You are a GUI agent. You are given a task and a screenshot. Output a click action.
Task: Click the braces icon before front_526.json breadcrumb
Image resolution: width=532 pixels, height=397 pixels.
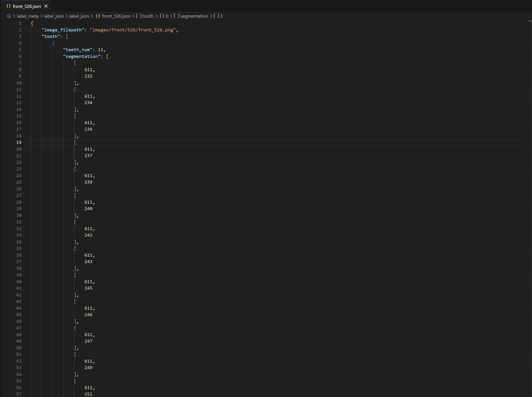click(98, 16)
